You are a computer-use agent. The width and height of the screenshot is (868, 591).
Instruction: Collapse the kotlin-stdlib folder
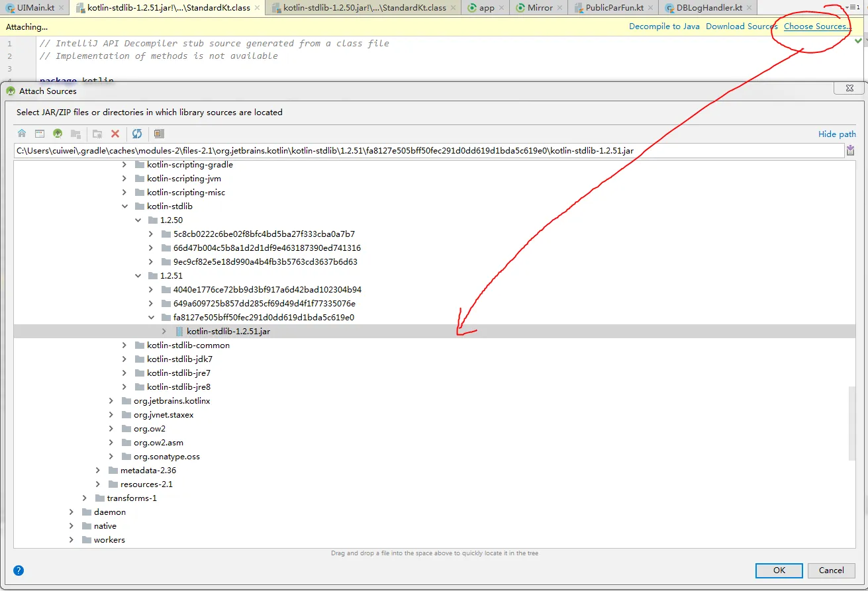click(x=124, y=206)
